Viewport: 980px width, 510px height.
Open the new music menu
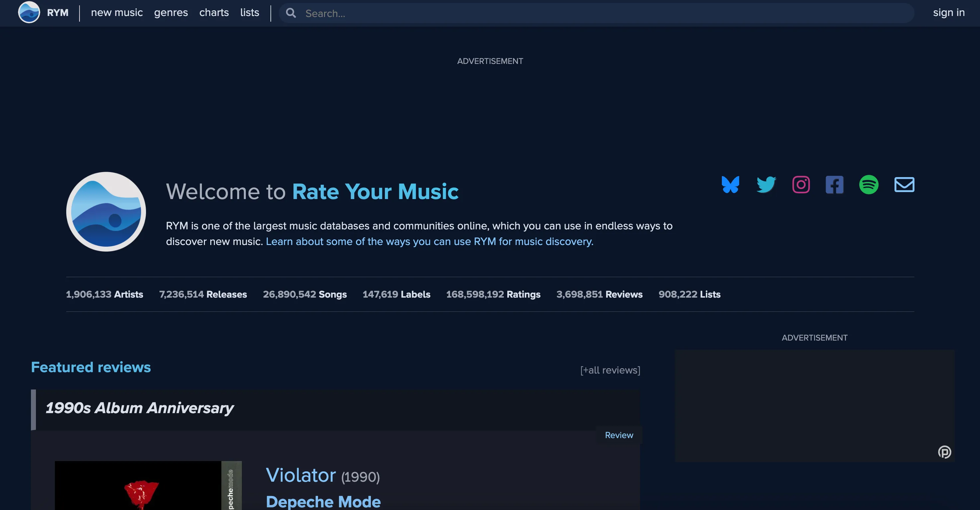(116, 12)
